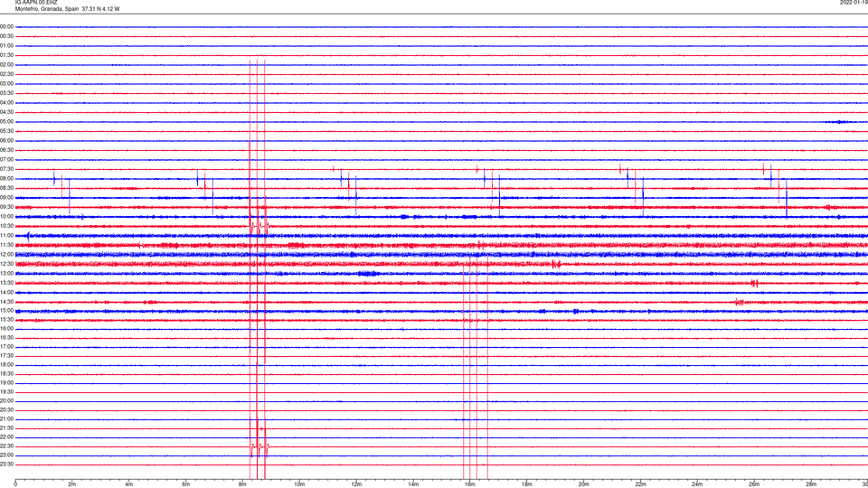
Task: Click the 23:00 trace time label
Action: tap(7, 455)
